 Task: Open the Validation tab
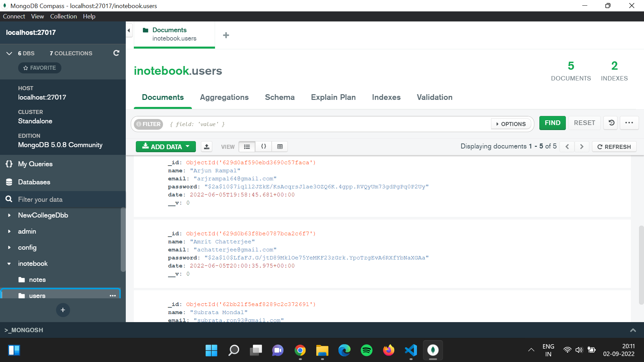click(x=434, y=97)
